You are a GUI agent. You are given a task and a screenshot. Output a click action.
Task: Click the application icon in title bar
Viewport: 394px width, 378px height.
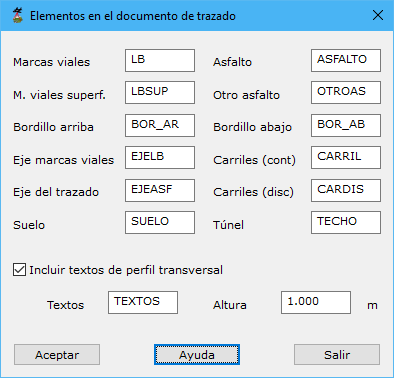pyautogui.click(x=17, y=16)
